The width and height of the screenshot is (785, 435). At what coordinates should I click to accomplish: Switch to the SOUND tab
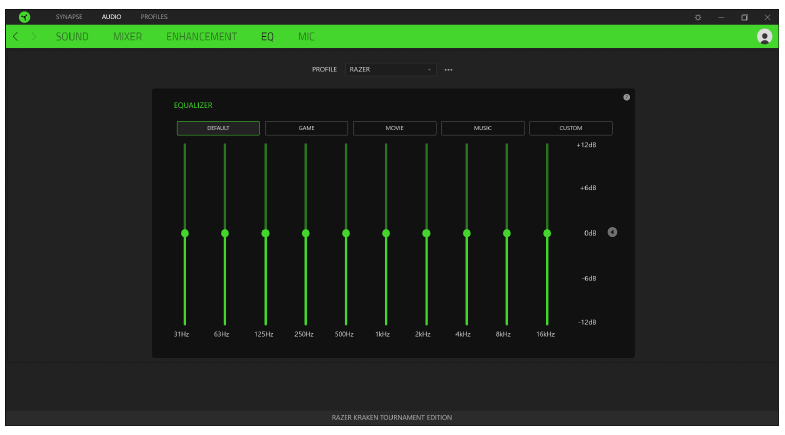72,37
